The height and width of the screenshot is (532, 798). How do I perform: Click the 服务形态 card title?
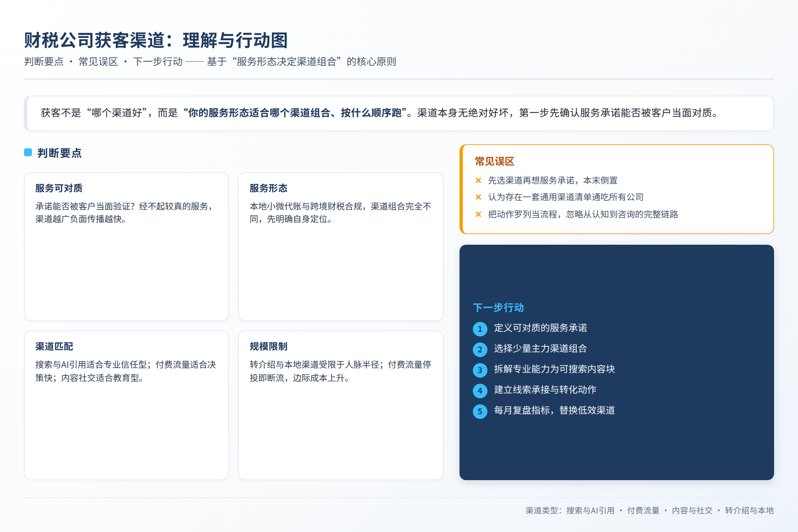tap(269, 188)
